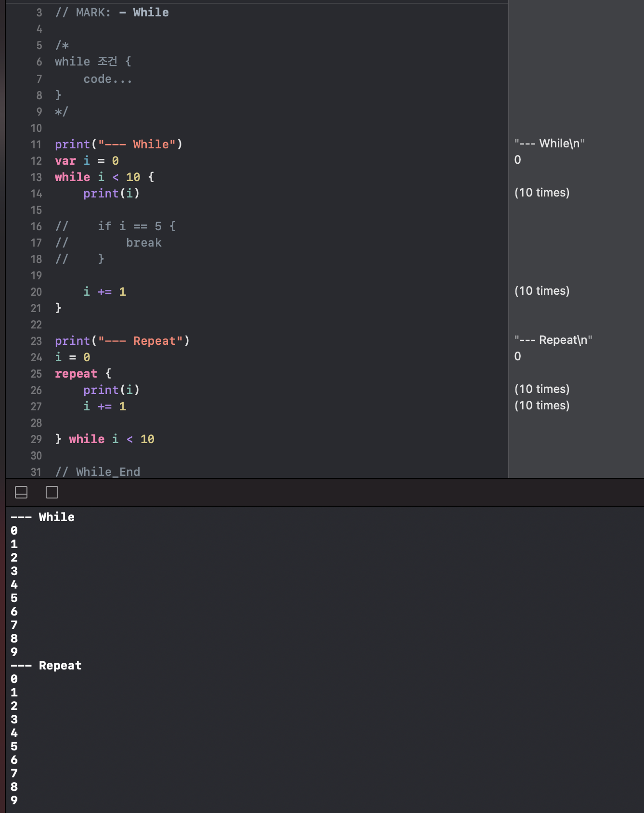Click the 0 result for line 12

pos(517,160)
